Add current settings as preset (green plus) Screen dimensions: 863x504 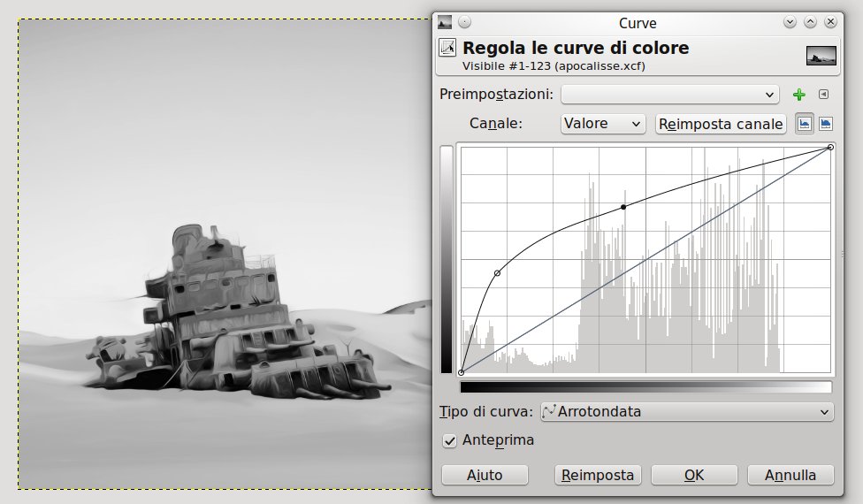(799, 95)
